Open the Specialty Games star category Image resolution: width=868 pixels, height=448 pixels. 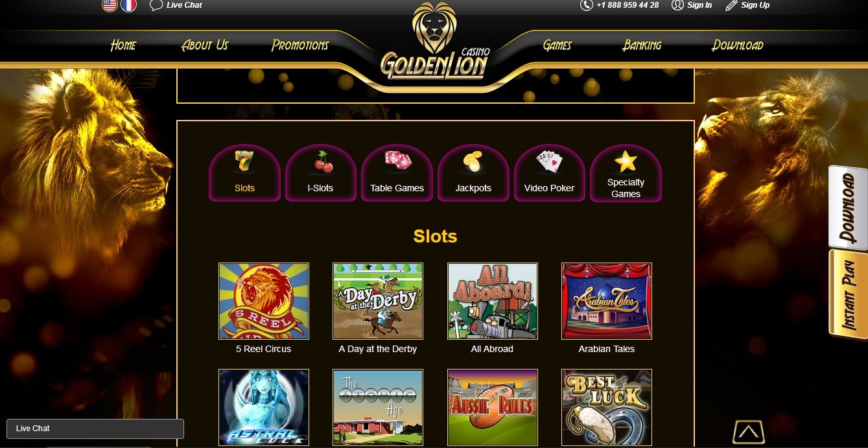tap(626, 172)
